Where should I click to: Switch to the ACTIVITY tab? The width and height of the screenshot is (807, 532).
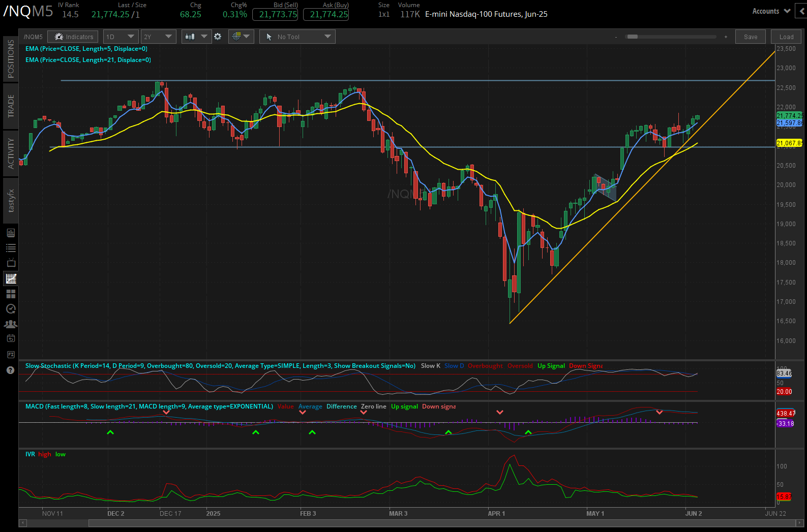click(x=11, y=153)
